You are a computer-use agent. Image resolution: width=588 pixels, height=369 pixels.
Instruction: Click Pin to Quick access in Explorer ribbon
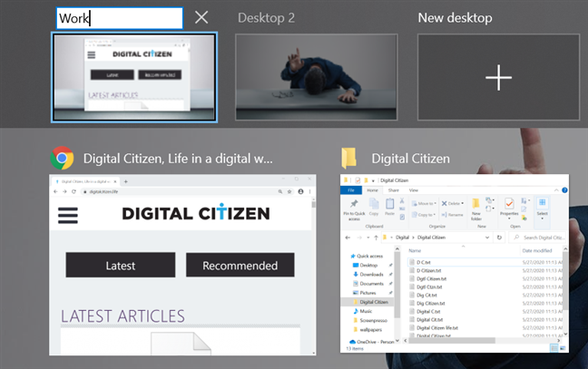[354, 209]
